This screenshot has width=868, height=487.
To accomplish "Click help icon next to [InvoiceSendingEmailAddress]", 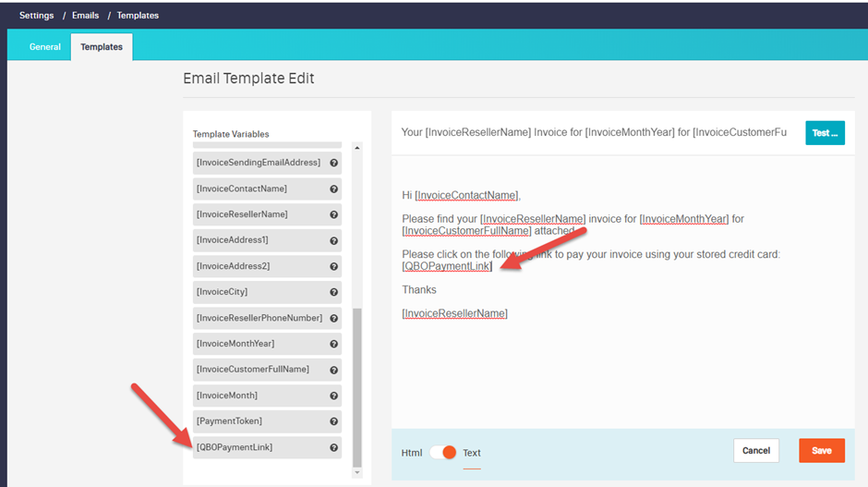I will point(333,163).
